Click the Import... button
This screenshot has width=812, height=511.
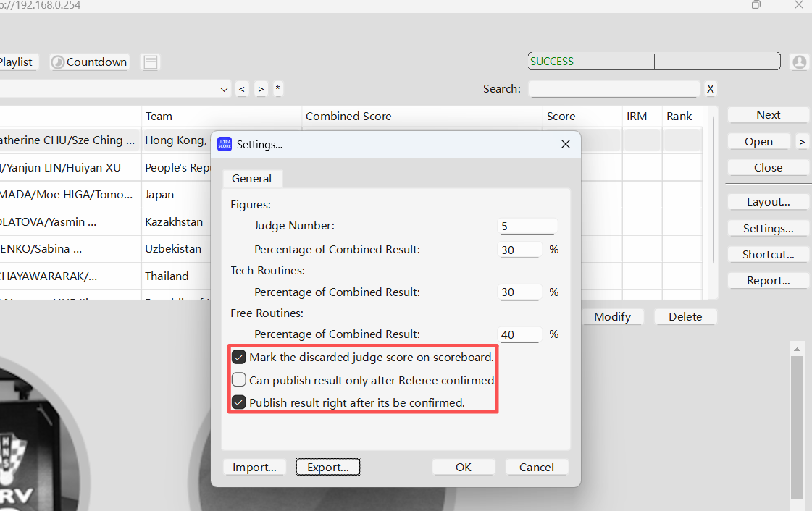point(254,467)
